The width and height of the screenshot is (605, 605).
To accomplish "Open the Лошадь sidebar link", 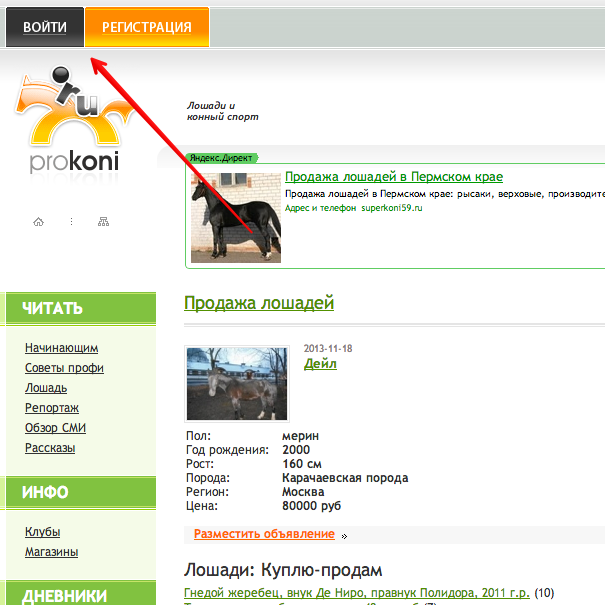I will click(x=46, y=388).
